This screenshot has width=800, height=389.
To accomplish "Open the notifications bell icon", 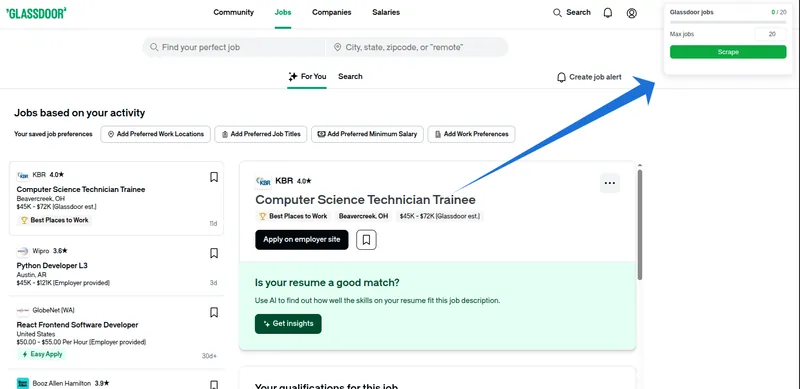I will coord(608,13).
